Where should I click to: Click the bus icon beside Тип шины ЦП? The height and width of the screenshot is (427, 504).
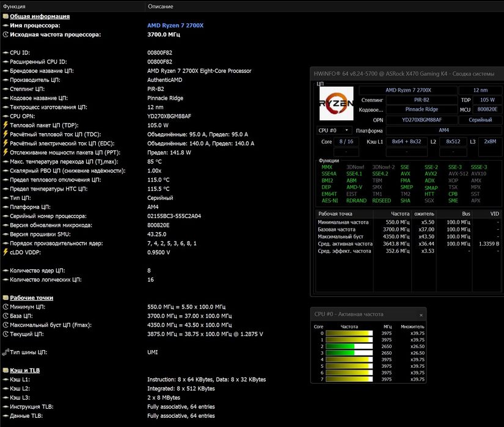(5, 352)
